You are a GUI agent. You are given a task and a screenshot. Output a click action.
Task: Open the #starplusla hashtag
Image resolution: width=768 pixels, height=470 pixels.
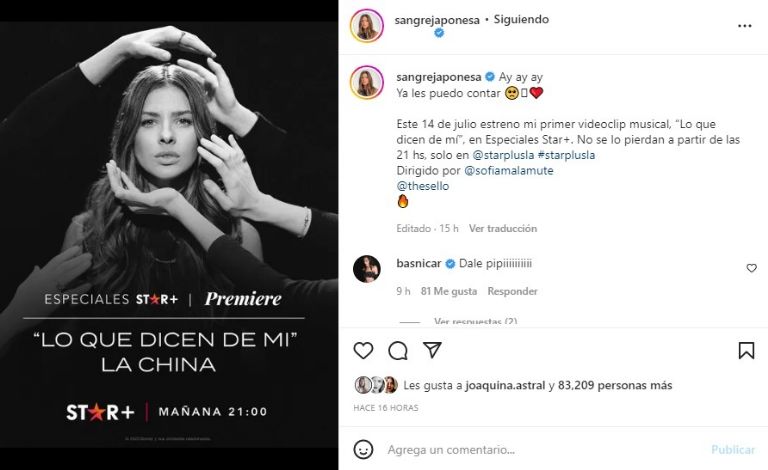(566, 155)
